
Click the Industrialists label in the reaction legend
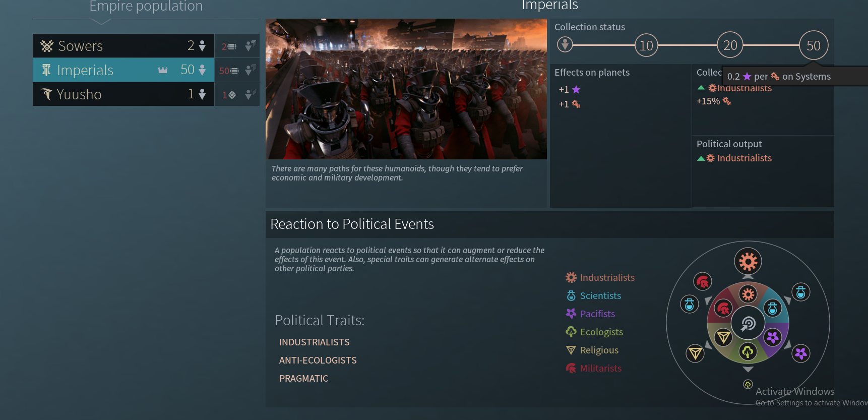click(x=607, y=277)
